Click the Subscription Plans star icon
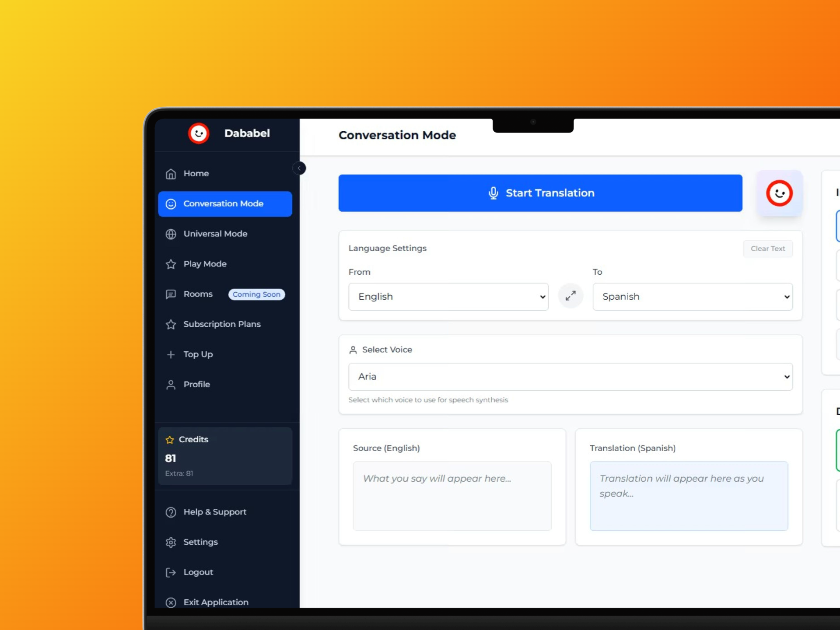 [171, 325]
